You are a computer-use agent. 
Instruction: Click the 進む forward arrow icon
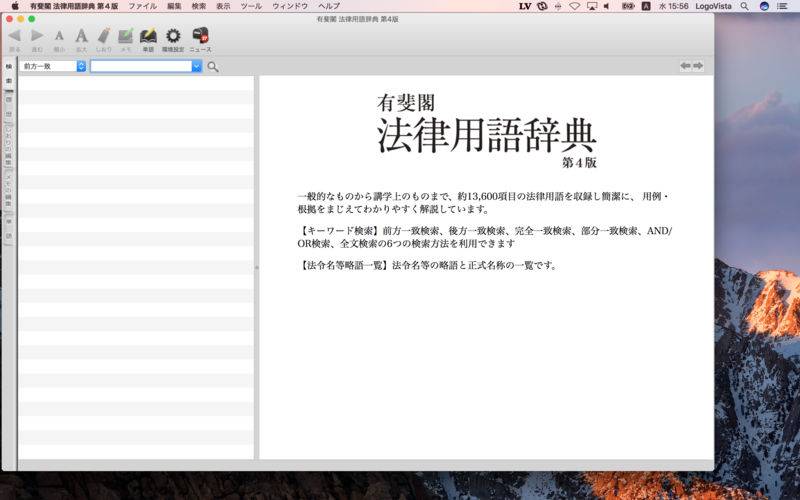click(37, 36)
